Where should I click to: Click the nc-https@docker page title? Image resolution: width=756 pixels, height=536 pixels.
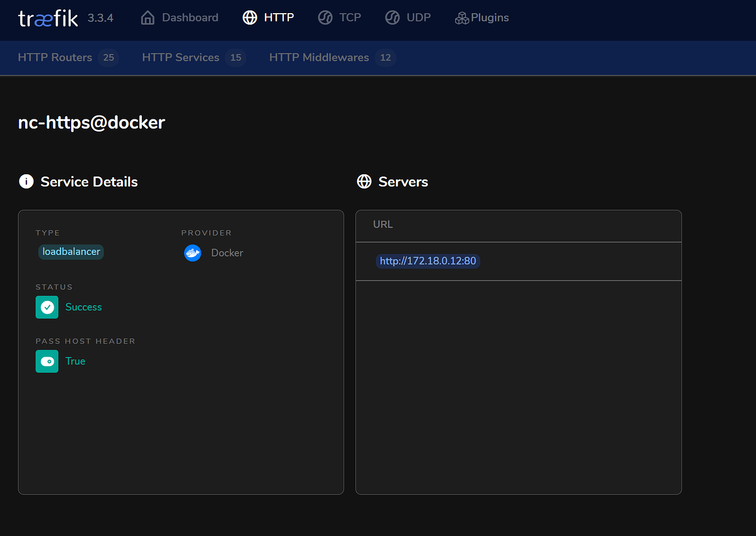91,122
